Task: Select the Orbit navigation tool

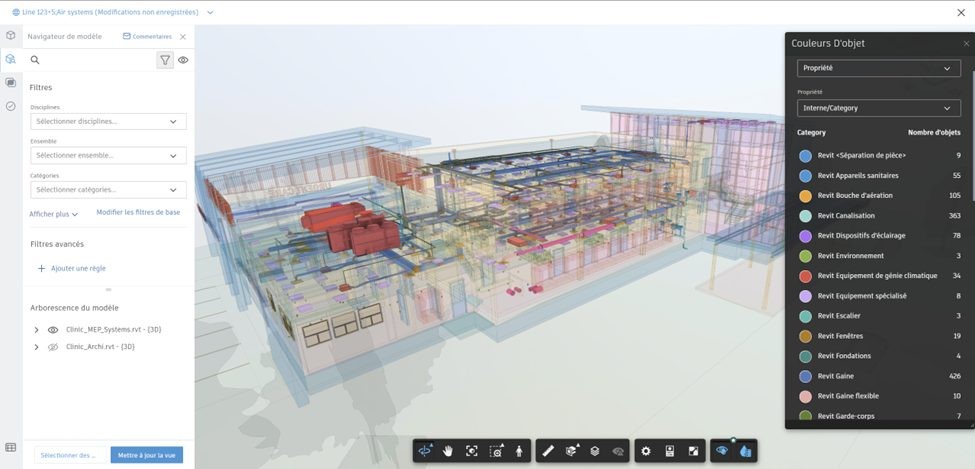Action: click(x=426, y=451)
